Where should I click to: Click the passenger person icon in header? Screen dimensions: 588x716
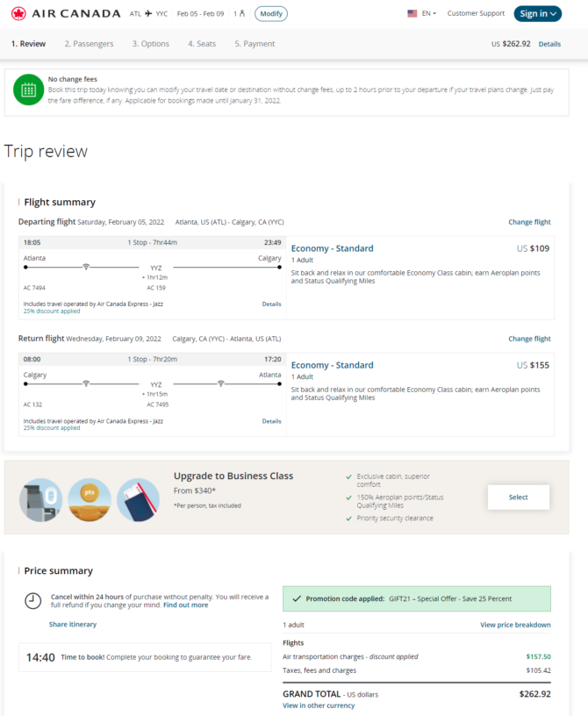pos(242,13)
